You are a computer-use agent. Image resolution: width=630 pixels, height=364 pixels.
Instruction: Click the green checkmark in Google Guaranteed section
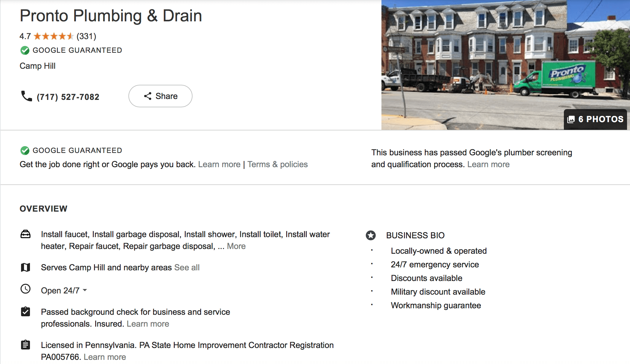[x=25, y=151]
